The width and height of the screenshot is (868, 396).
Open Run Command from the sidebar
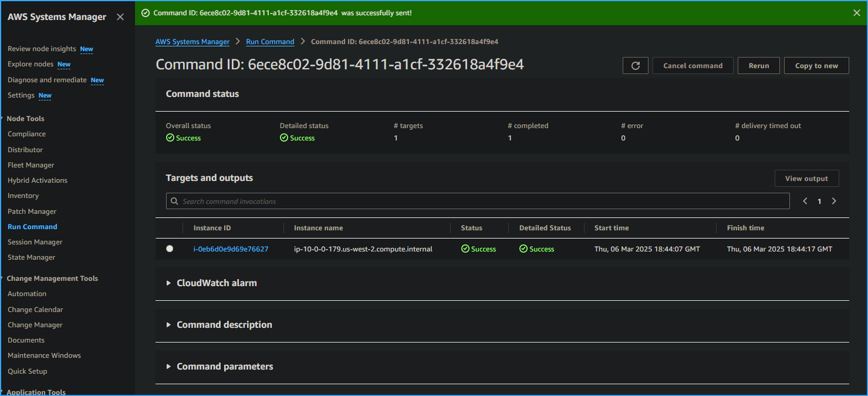point(32,226)
